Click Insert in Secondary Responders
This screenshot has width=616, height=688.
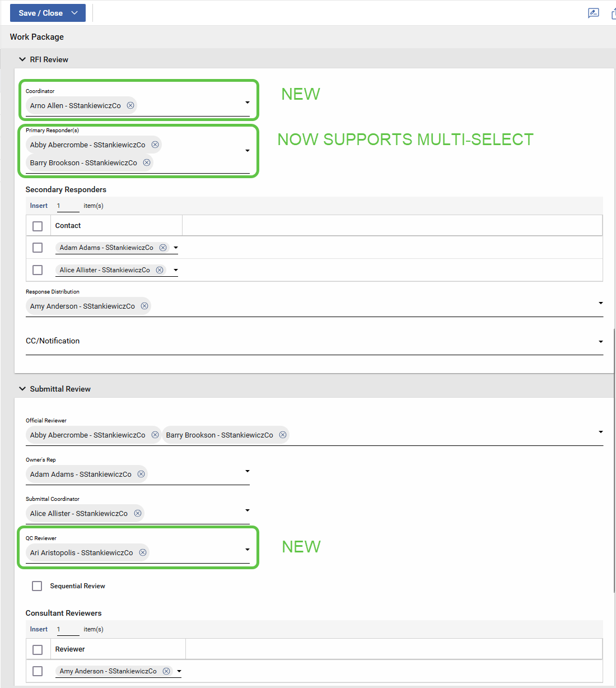[39, 206]
